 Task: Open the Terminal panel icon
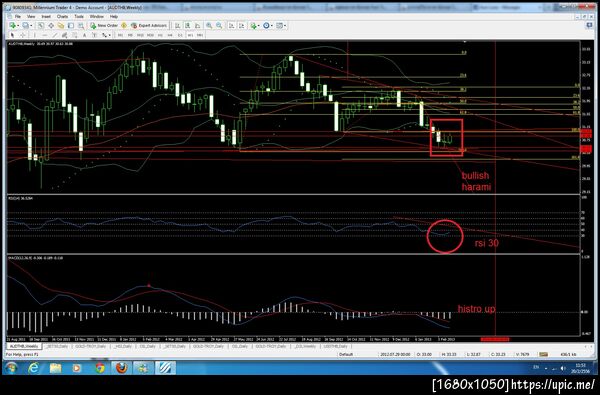coord(71,26)
